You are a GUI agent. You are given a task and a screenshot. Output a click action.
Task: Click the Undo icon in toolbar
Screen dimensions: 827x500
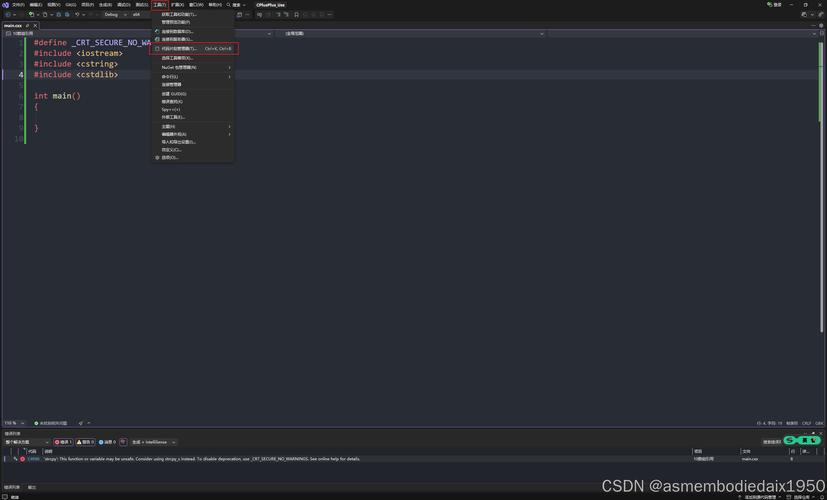point(77,15)
